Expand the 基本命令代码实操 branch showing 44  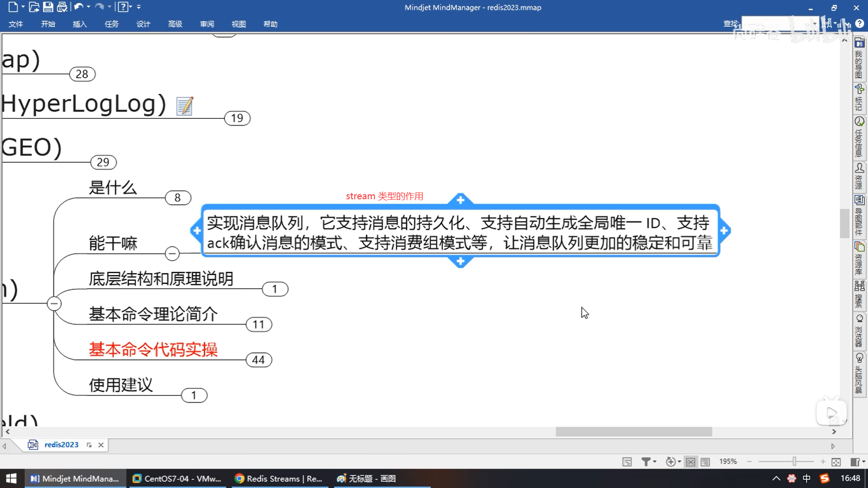(259, 360)
